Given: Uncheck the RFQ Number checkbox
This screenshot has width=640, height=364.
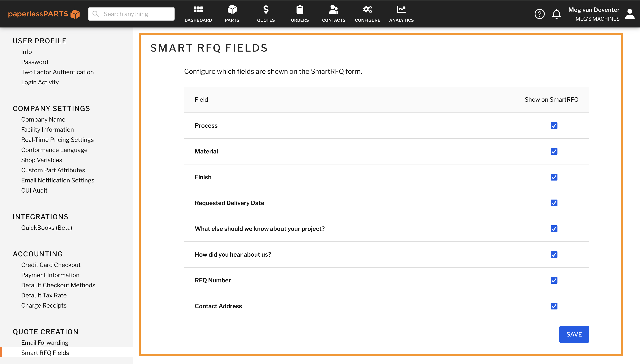Looking at the screenshot, I should [554, 280].
